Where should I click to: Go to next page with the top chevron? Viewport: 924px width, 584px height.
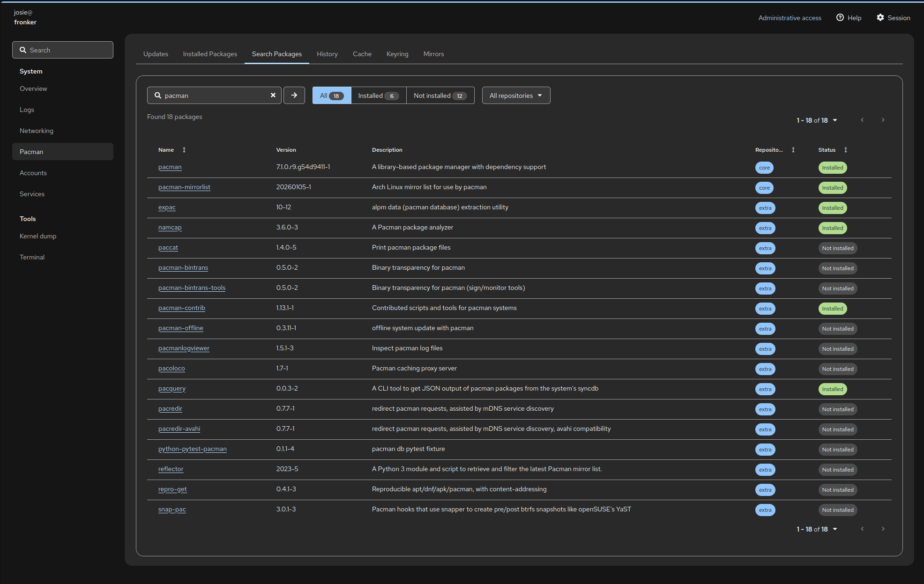click(x=883, y=120)
